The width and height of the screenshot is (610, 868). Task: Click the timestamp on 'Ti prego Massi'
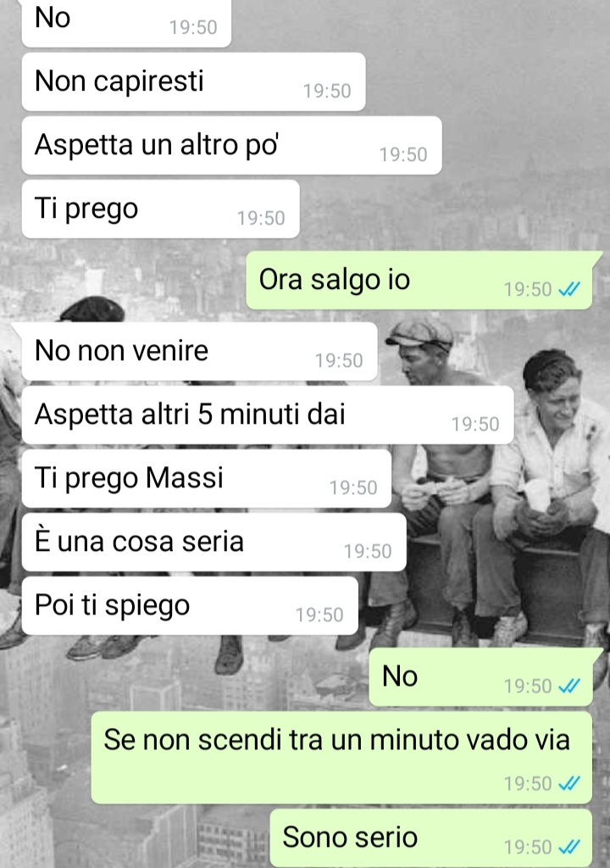[353, 487]
